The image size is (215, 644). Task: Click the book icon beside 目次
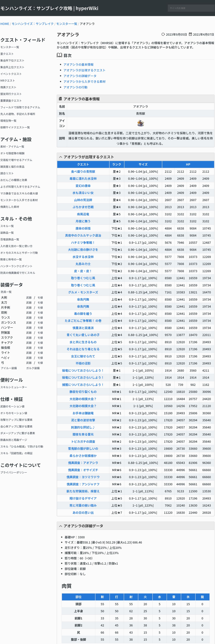59,55
